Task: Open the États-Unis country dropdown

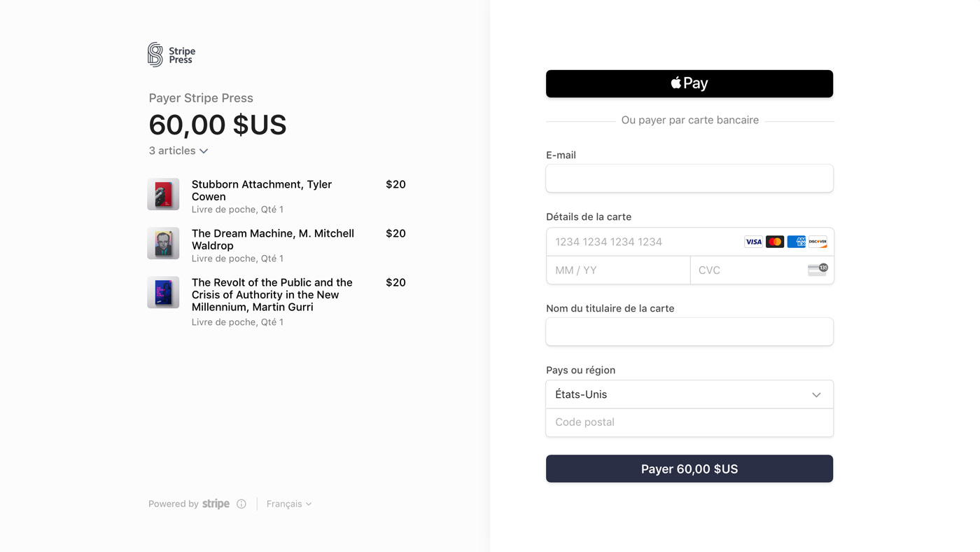Action: 689,394
